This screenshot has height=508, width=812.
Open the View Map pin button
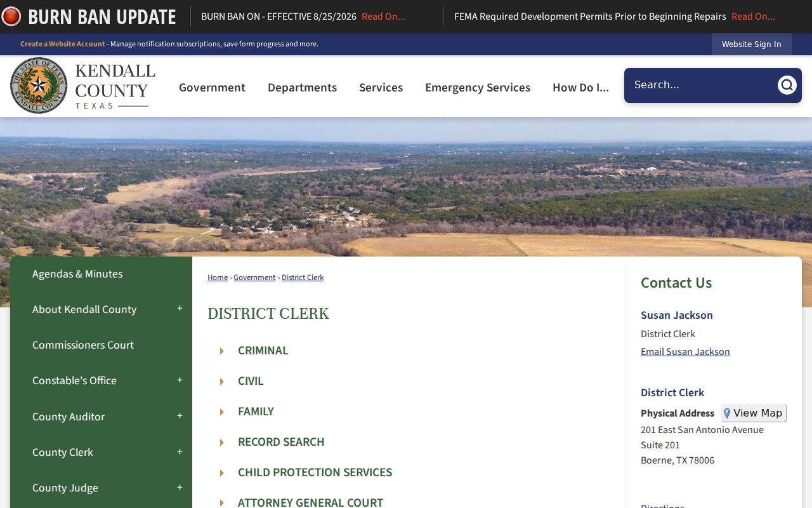point(754,413)
